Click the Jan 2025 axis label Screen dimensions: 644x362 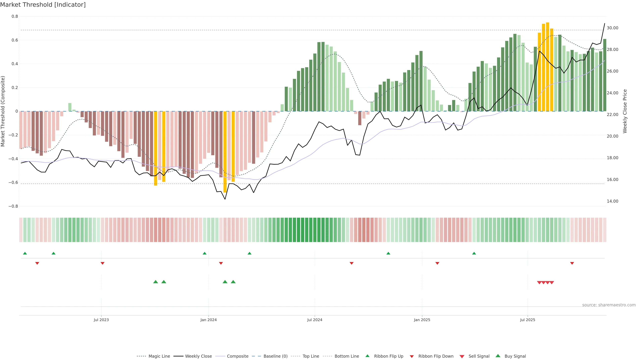(422, 320)
